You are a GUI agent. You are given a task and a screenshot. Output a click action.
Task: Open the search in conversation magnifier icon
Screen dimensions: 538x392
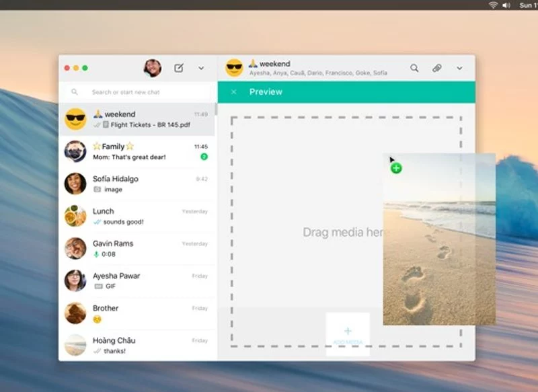(x=414, y=68)
